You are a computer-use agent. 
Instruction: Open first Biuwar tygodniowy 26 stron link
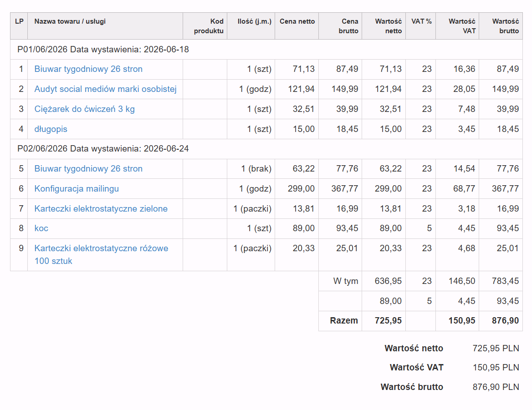[x=88, y=69]
